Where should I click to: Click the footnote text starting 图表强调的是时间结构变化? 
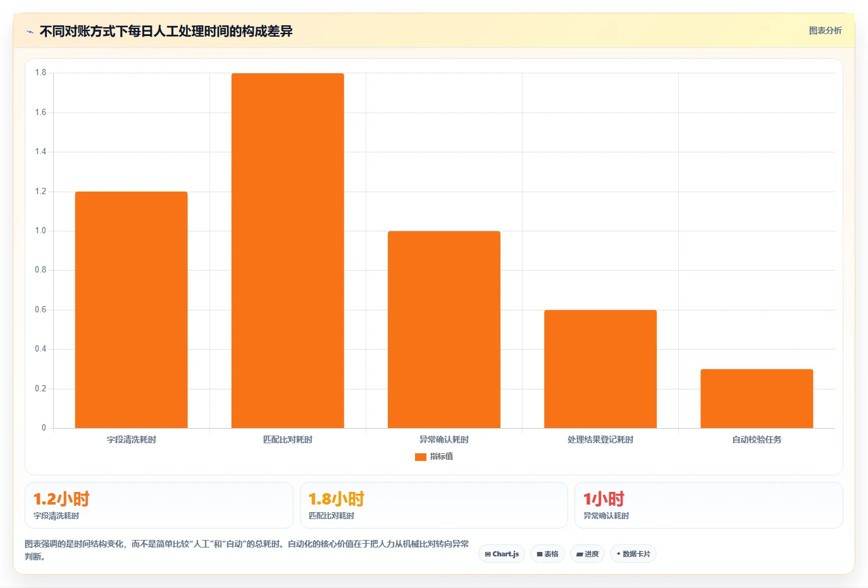(x=247, y=550)
